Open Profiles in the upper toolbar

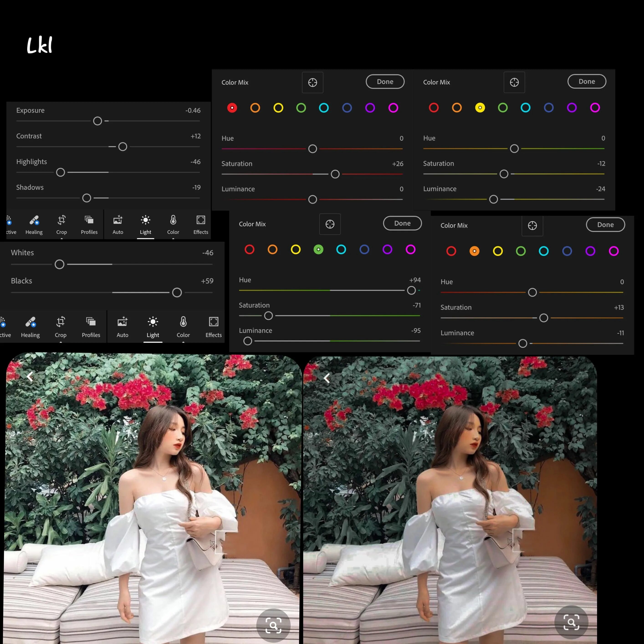point(89,224)
